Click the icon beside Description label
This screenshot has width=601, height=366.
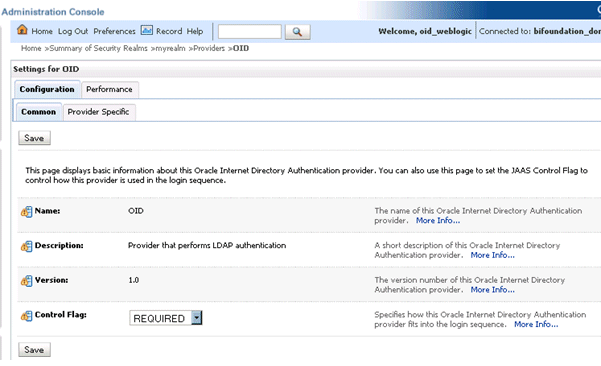tap(26, 246)
